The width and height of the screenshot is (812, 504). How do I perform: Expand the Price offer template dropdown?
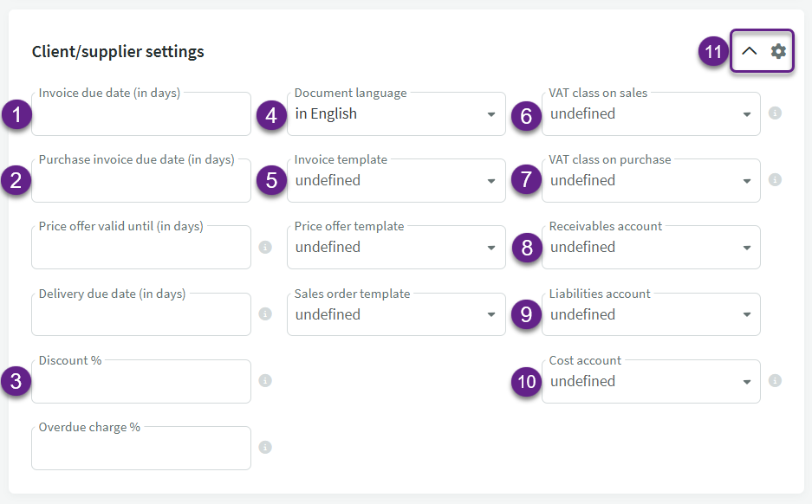click(x=396, y=248)
